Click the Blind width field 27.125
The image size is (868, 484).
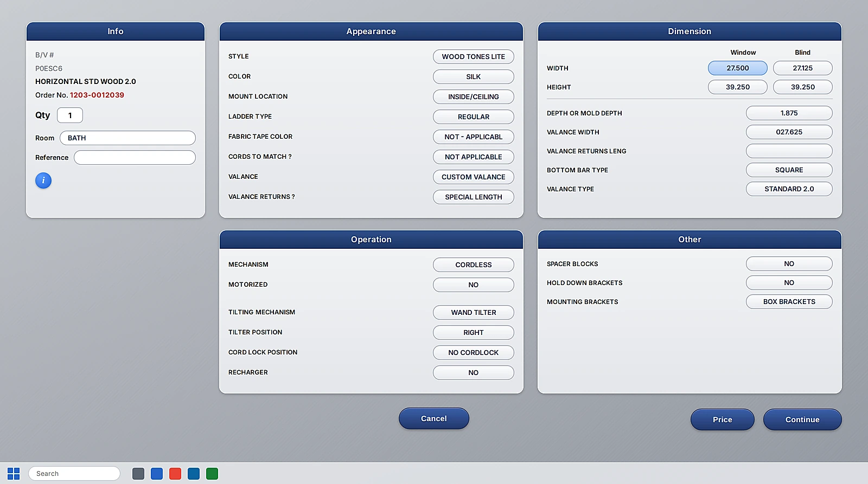(803, 68)
